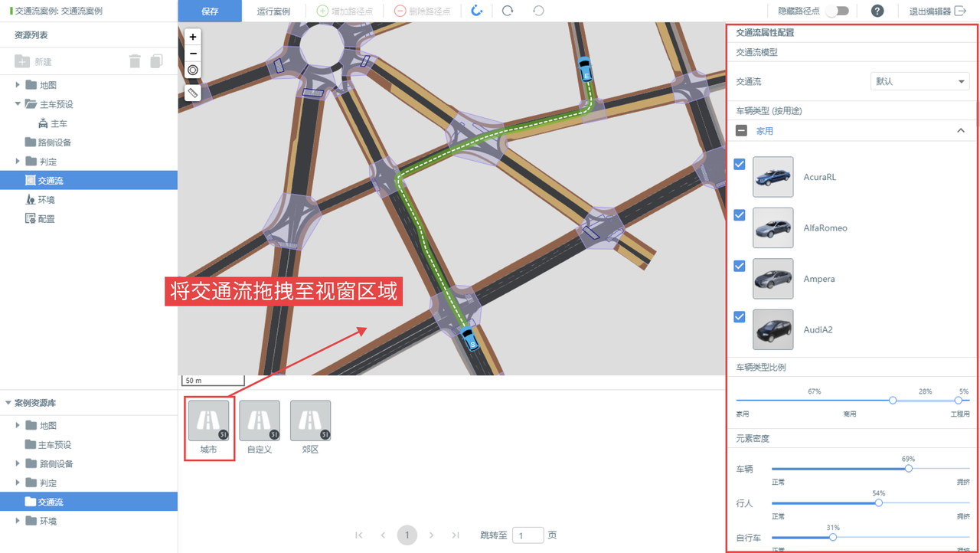Uncheck the Ampera vehicle checkbox
The image size is (980, 553).
(740, 266)
